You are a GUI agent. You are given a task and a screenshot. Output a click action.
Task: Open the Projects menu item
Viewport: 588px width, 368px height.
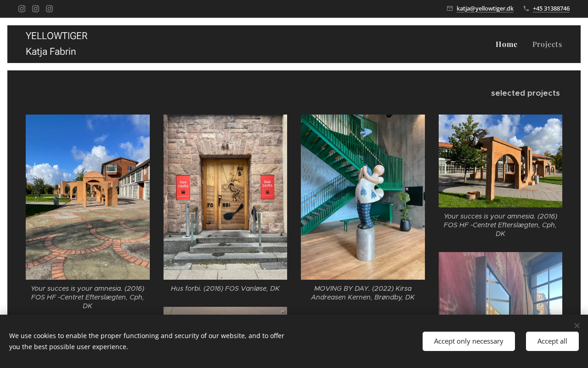point(547,44)
